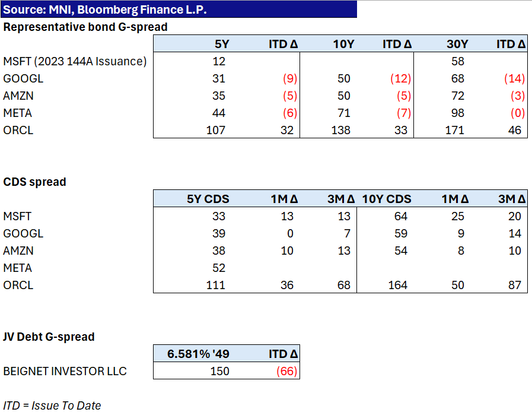Click the 30Y column header in bond table

[x=457, y=44]
